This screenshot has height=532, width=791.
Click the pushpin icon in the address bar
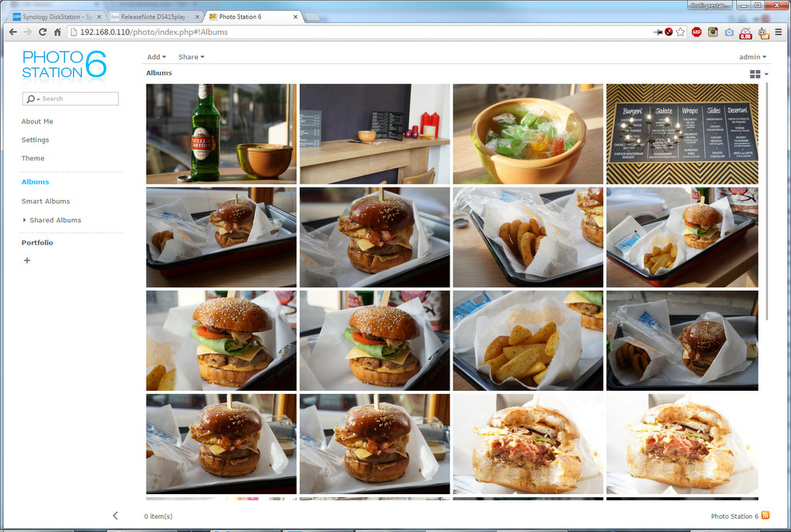tap(658, 32)
